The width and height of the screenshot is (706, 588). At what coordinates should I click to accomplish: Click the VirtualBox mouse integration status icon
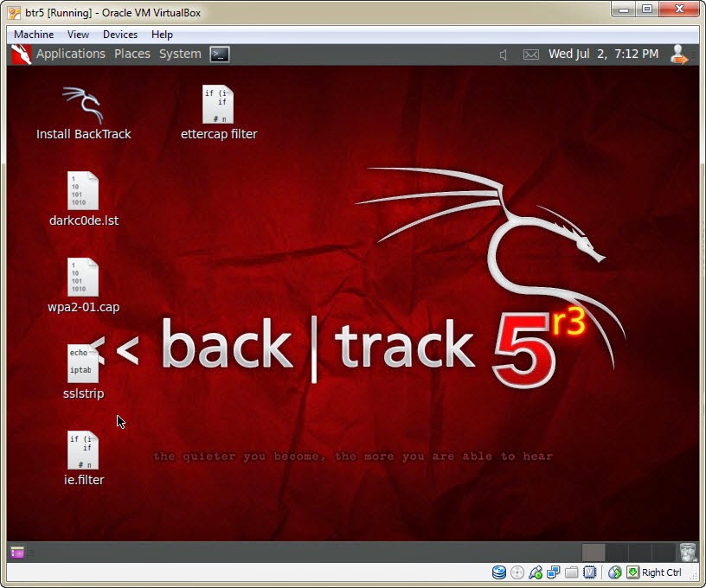click(614, 572)
